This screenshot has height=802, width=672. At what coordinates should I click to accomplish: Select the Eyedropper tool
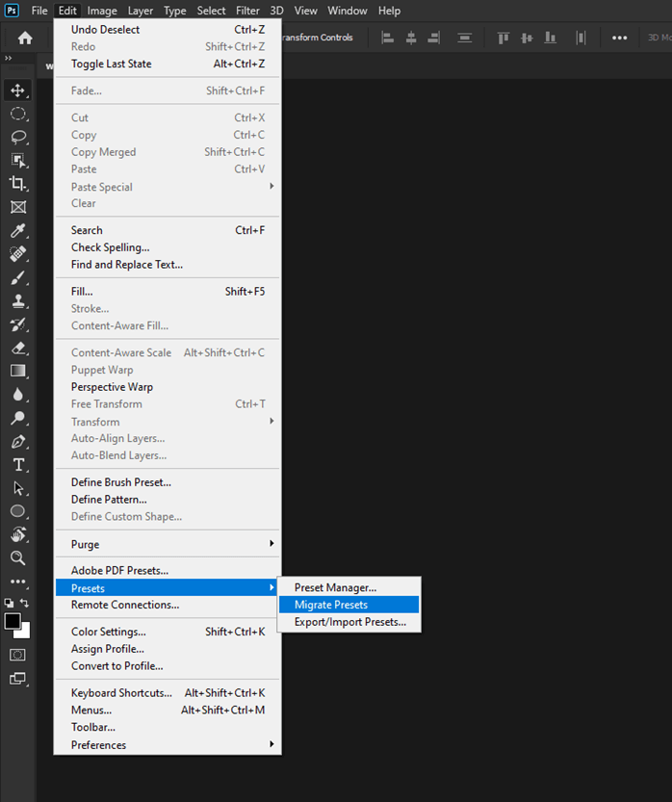[18, 230]
